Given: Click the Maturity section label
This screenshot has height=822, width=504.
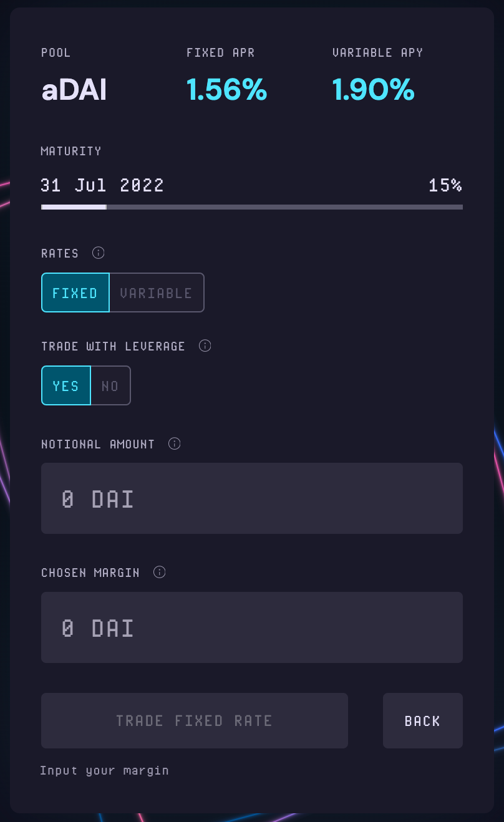Looking at the screenshot, I should pos(71,151).
